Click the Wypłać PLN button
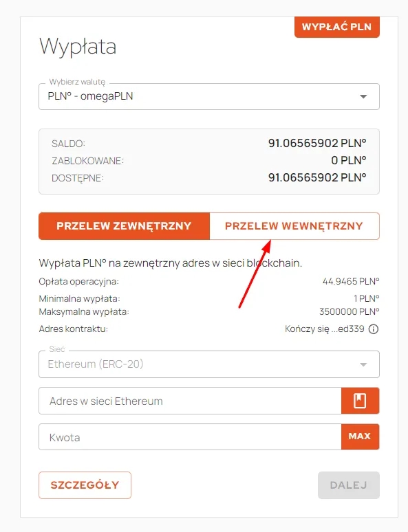Viewport: 408px width, 532px height. coord(336,27)
